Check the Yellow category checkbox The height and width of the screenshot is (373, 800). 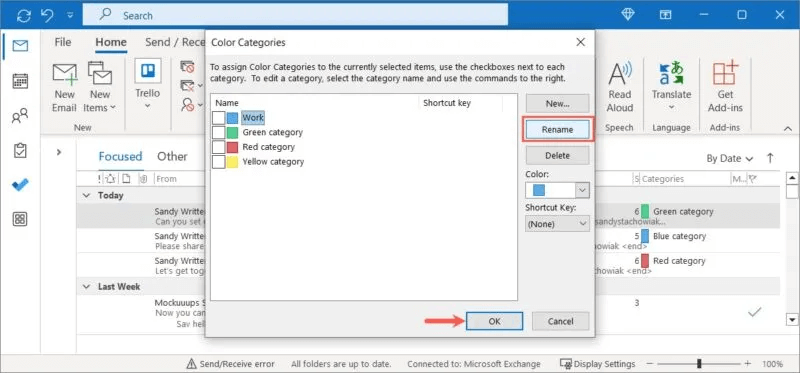point(218,162)
